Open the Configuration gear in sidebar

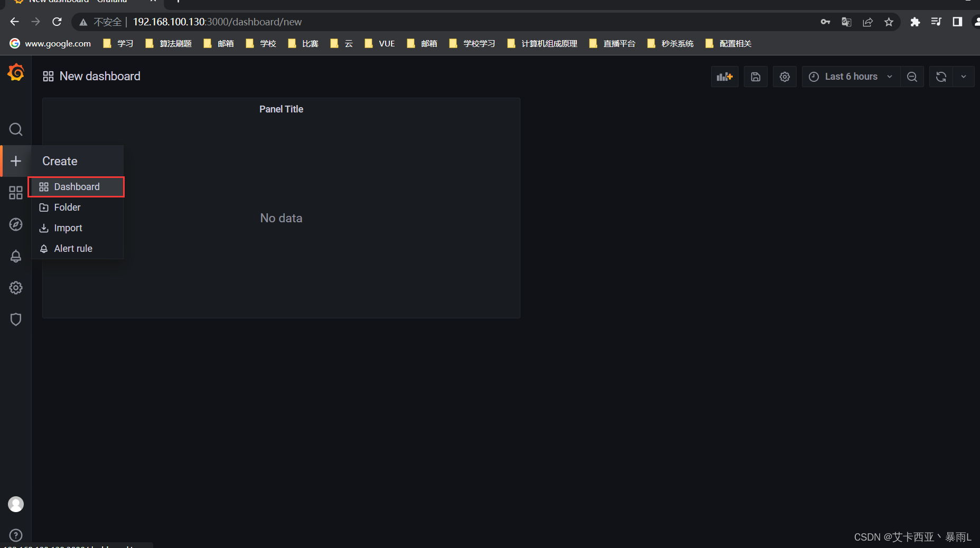point(16,288)
